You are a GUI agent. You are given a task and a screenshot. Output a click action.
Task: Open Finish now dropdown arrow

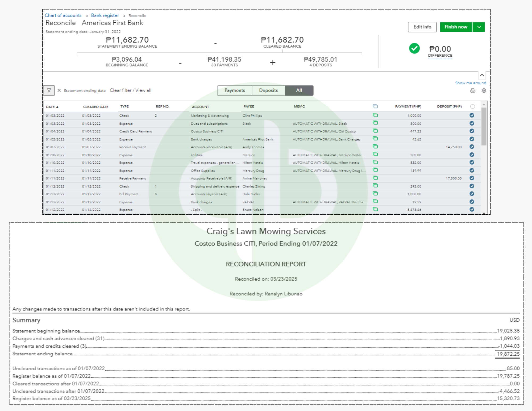(479, 27)
